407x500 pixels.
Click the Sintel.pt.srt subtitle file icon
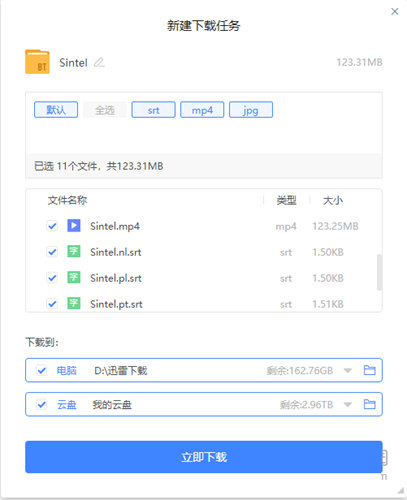(74, 303)
